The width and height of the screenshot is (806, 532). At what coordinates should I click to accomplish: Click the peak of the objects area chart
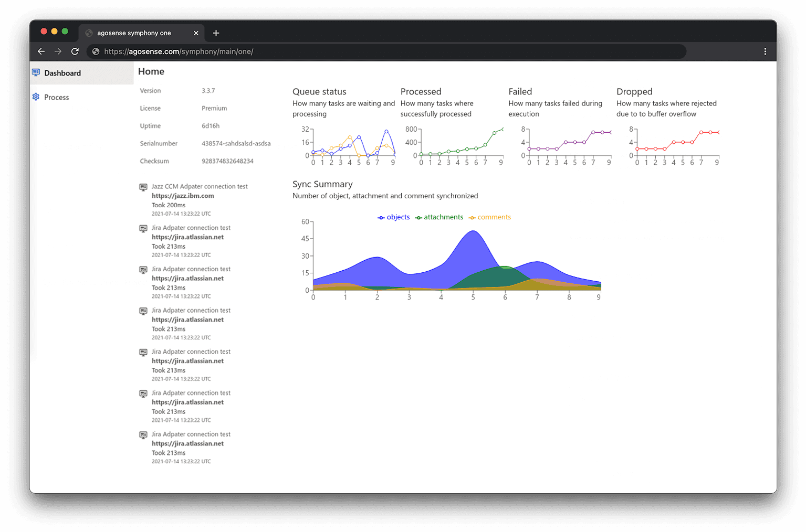(x=473, y=231)
